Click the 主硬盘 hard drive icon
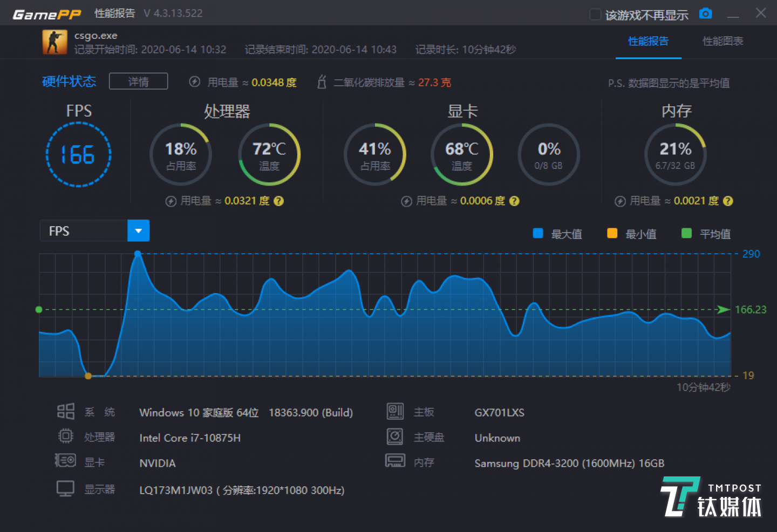The image size is (777, 532). (395, 436)
